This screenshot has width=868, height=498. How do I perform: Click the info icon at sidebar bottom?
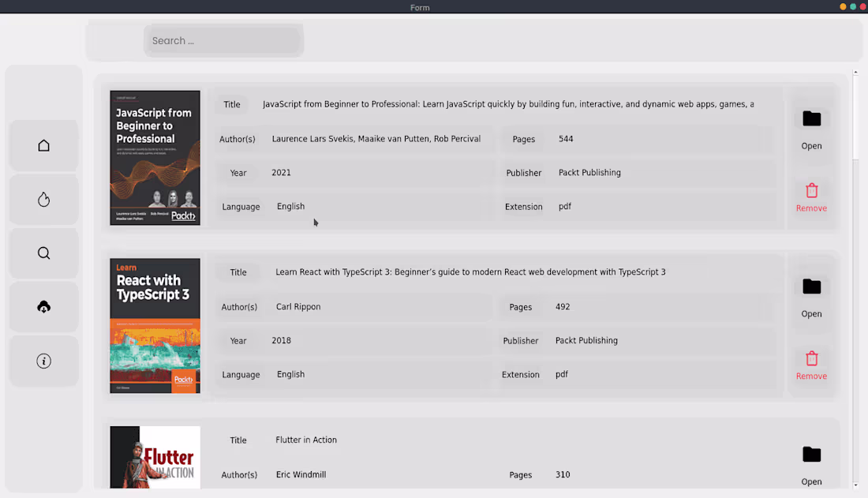coord(43,361)
